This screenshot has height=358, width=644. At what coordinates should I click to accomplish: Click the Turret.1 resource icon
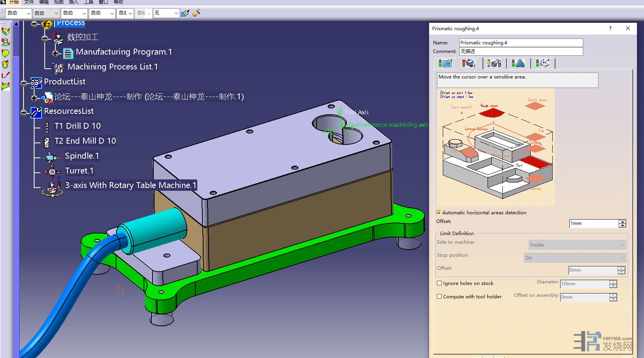[x=52, y=172]
